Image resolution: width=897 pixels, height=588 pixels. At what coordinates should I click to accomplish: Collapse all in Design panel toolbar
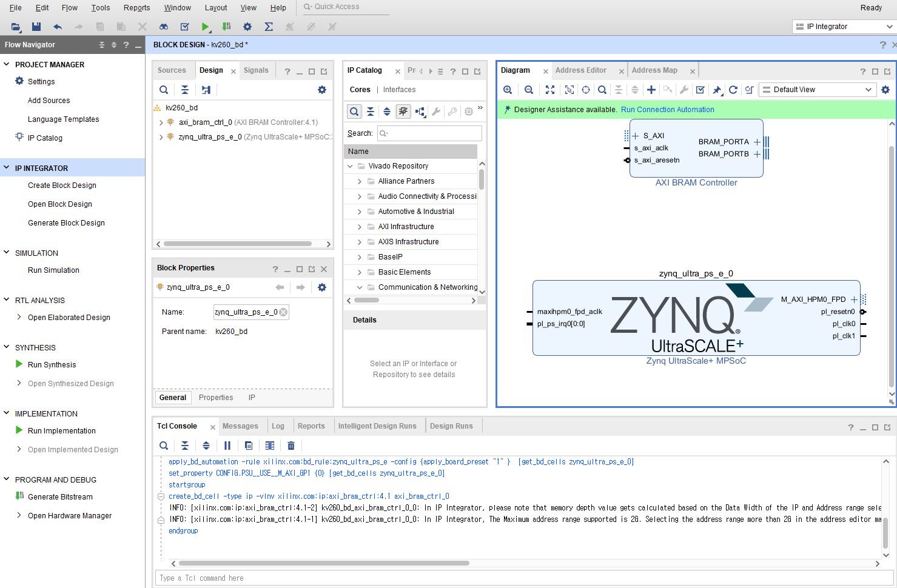[185, 90]
